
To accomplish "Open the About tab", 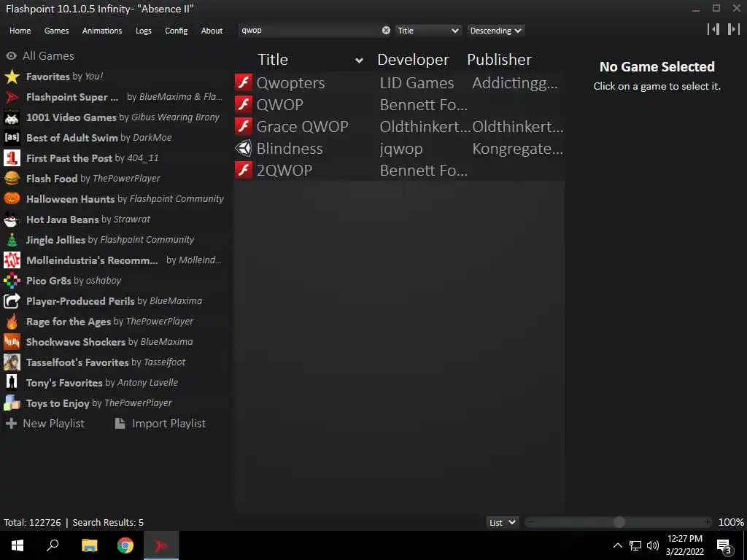I will tap(212, 31).
